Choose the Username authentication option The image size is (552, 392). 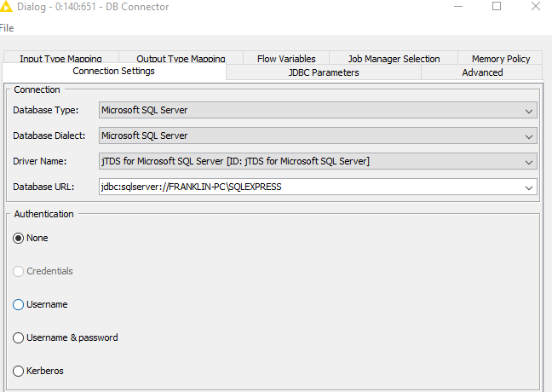tap(18, 305)
